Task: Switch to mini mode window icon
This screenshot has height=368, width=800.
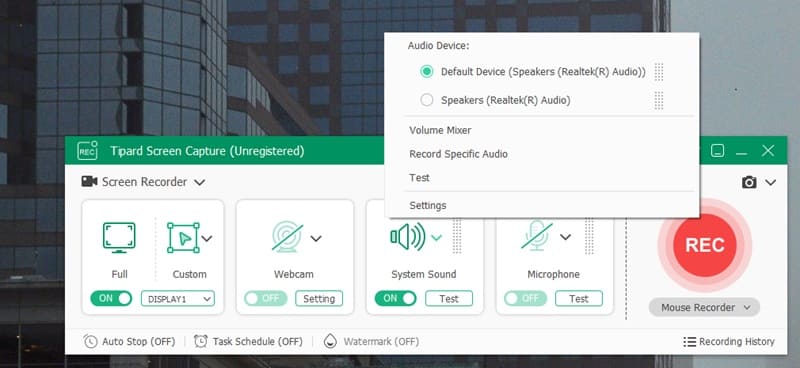Action: coord(717,151)
